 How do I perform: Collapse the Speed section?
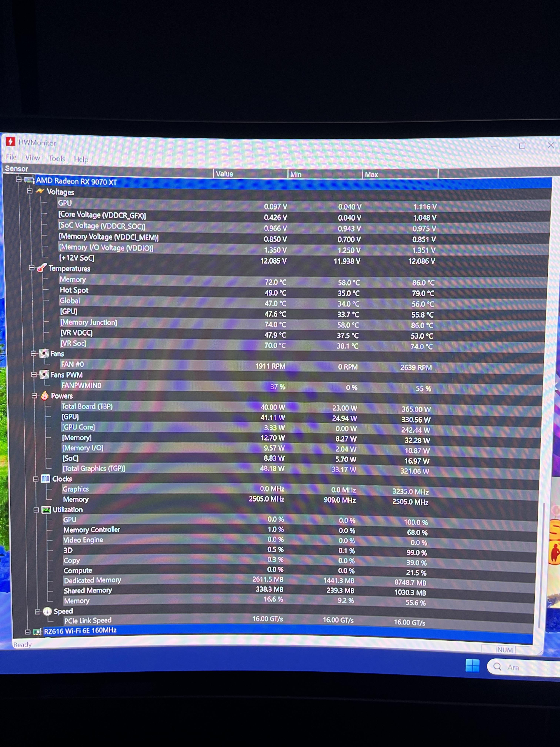pos(38,612)
